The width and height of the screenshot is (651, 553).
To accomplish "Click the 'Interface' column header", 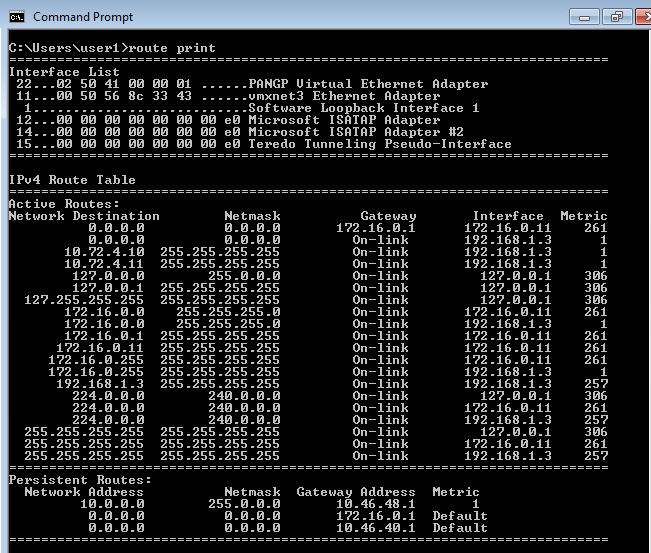I will tap(508, 216).
